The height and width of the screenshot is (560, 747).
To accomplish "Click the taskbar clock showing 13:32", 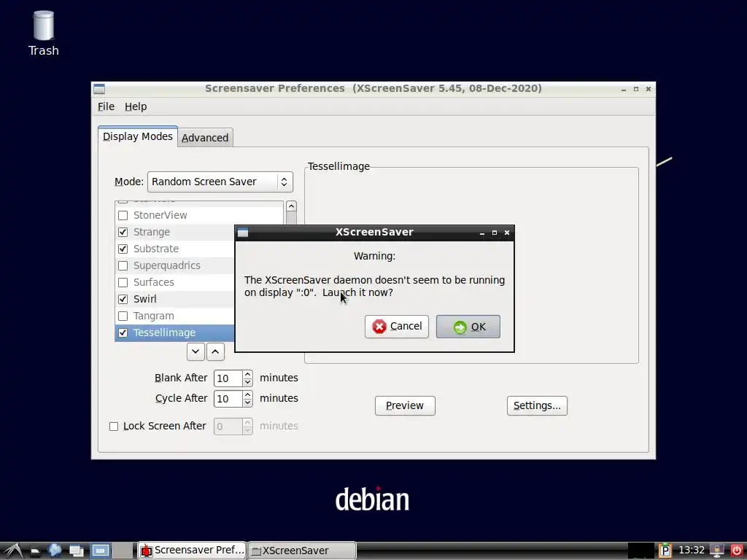I will click(692, 551).
